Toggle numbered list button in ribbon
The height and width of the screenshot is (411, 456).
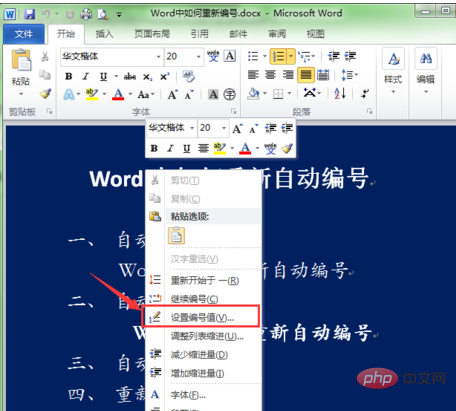point(278,56)
